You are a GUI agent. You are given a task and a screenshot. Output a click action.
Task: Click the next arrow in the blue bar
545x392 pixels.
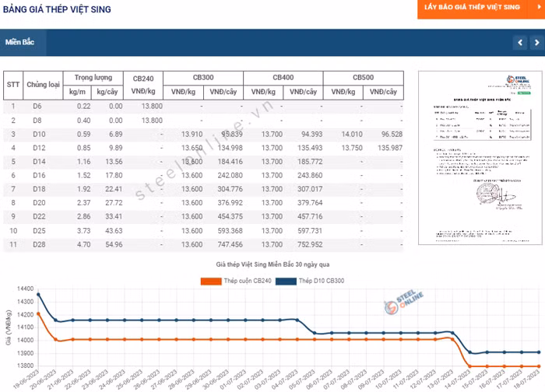537,43
